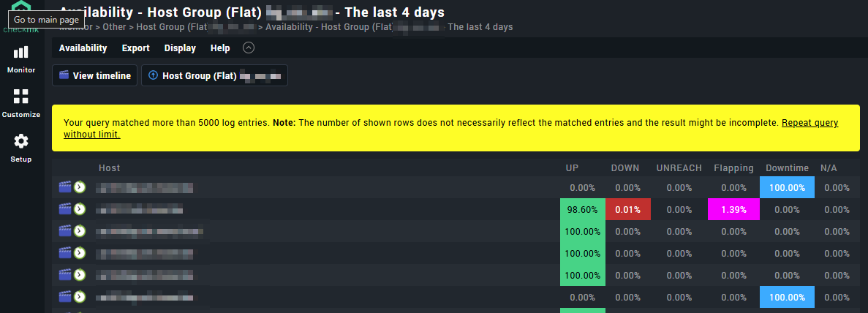Open the Availability menu
Screen dimensions: 868x313
83,48
